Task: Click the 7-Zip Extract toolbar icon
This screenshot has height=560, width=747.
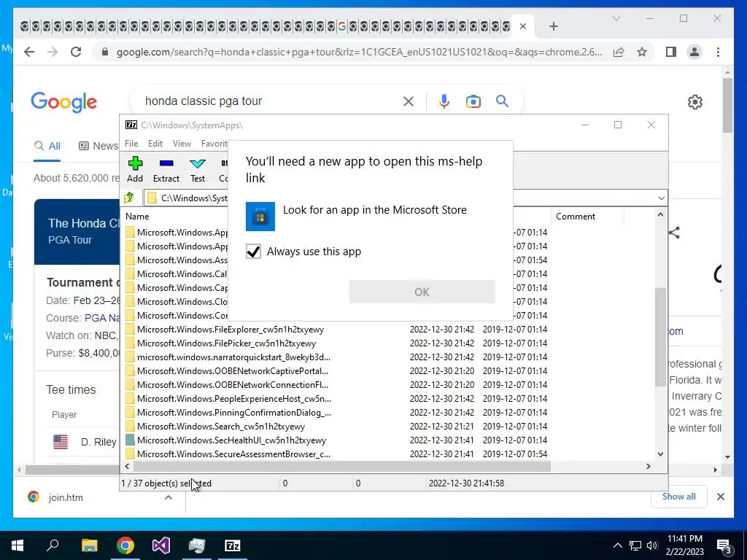Action: pos(166,163)
